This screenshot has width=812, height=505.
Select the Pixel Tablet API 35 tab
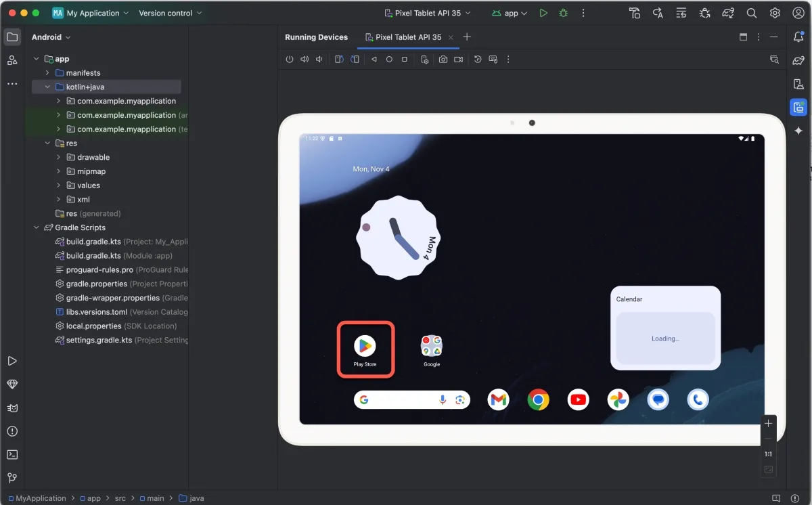[x=408, y=37]
